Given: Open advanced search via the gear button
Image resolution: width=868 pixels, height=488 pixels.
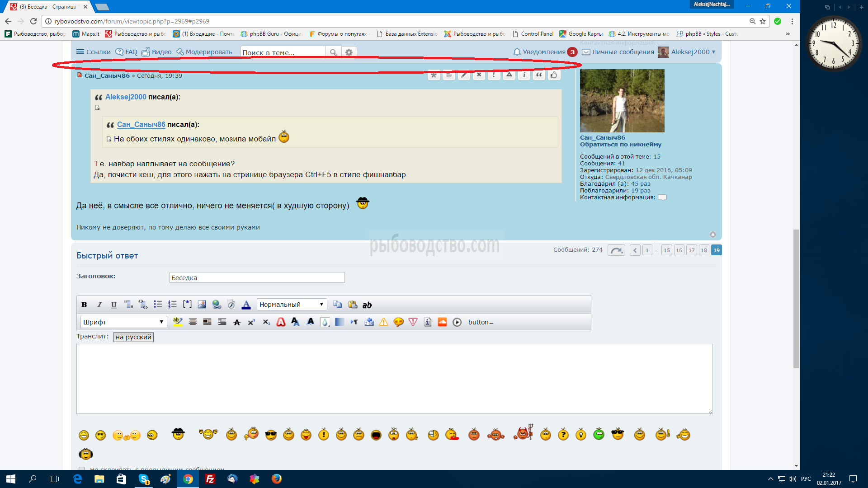Looking at the screenshot, I should click(349, 52).
